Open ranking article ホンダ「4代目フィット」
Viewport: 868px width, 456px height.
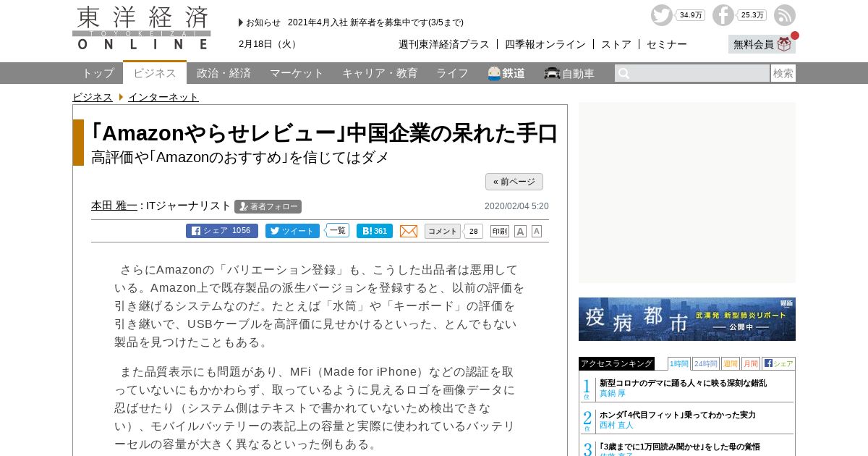tap(678, 415)
